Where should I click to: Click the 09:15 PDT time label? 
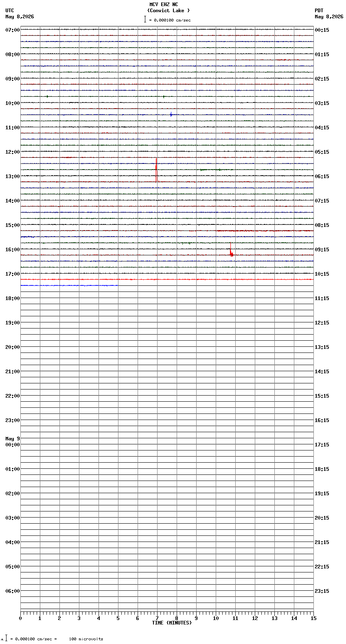322,250
